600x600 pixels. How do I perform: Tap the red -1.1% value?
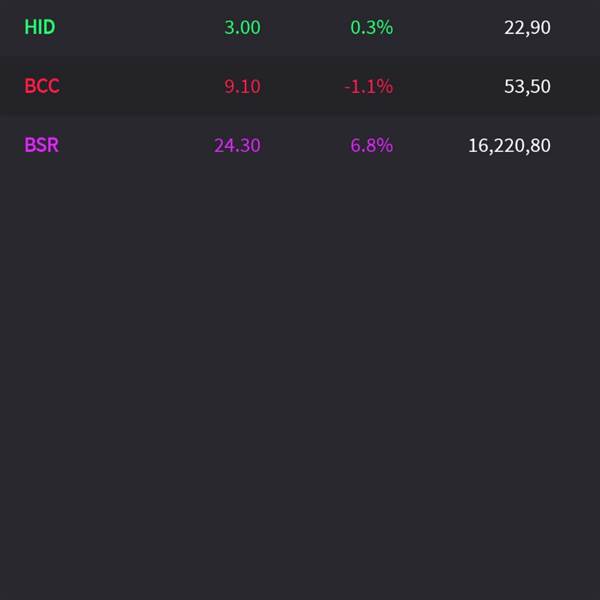coord(368,86)
